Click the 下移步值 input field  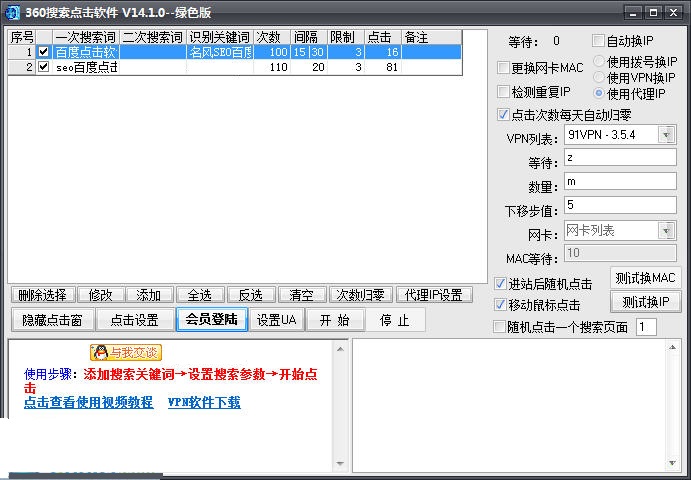(619, 205)
